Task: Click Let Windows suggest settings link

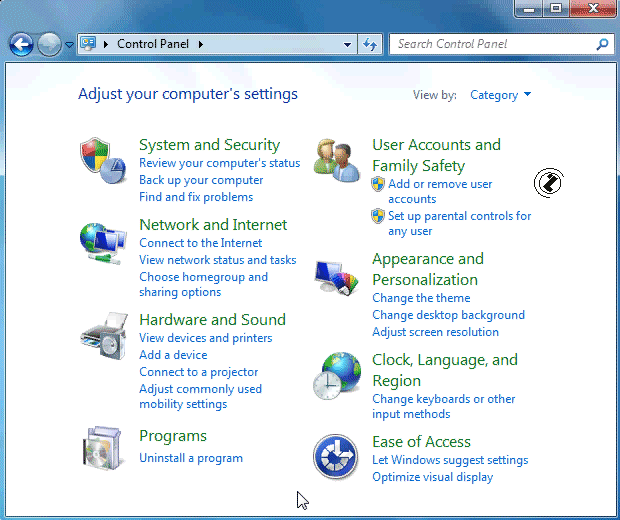Action: (x=450, y=460)
